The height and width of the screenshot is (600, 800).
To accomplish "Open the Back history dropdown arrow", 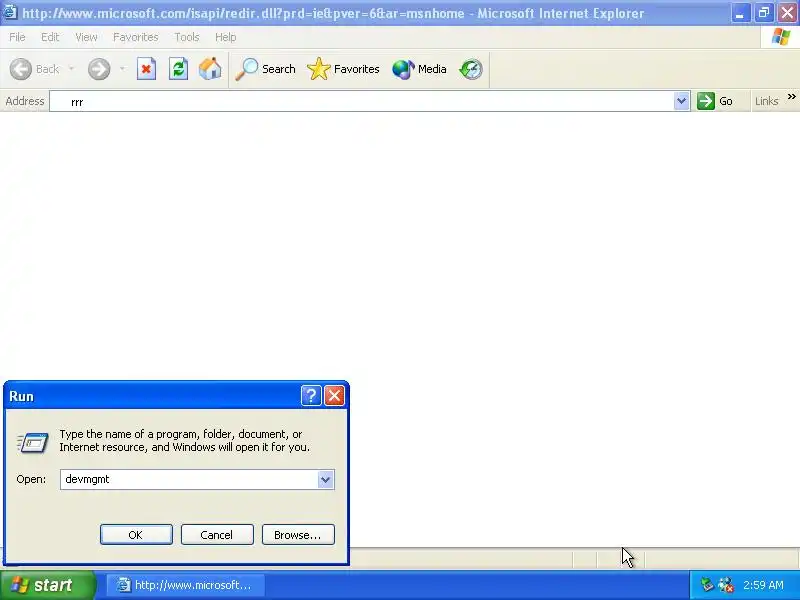I will (x=71, y=69).
